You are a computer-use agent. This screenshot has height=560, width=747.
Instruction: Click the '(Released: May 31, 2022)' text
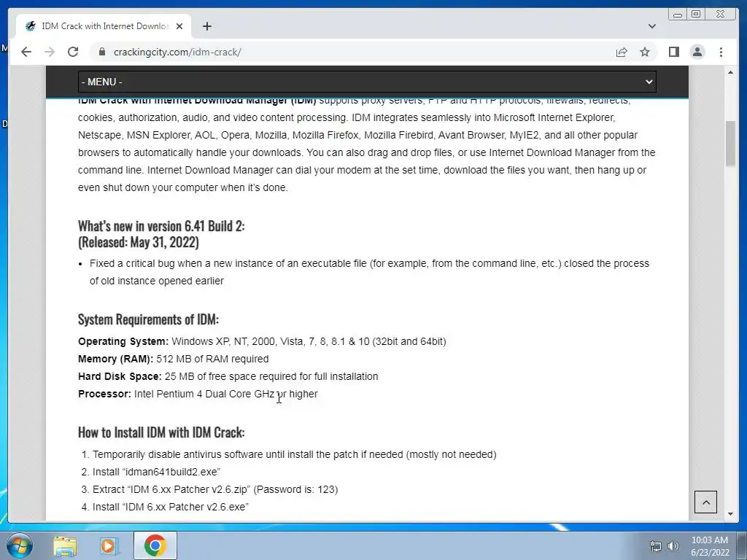click(x=139, y=242)
